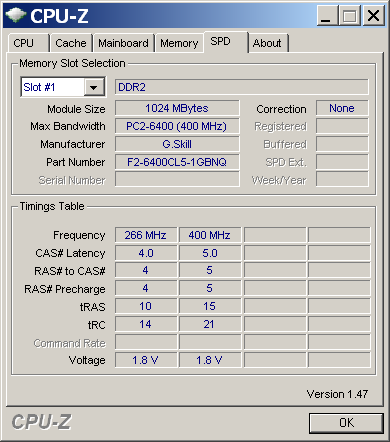Select part number F2-6400CL5-1GBNQ
This screenshot has height=442, width=390.
[x=177, y=162]
